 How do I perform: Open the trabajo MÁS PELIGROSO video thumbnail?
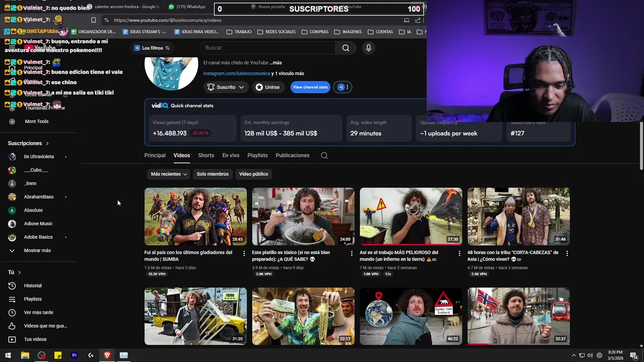click(x=411, y=216)
